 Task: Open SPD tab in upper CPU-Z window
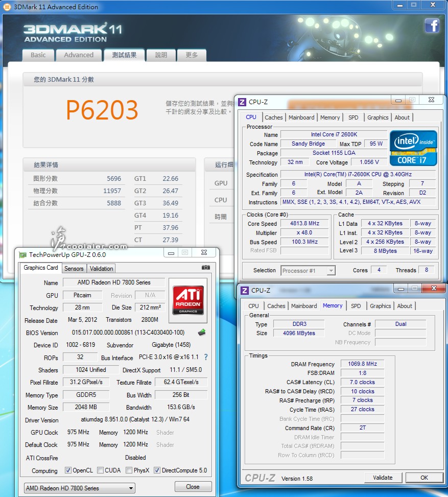click(x=353, y=117)
